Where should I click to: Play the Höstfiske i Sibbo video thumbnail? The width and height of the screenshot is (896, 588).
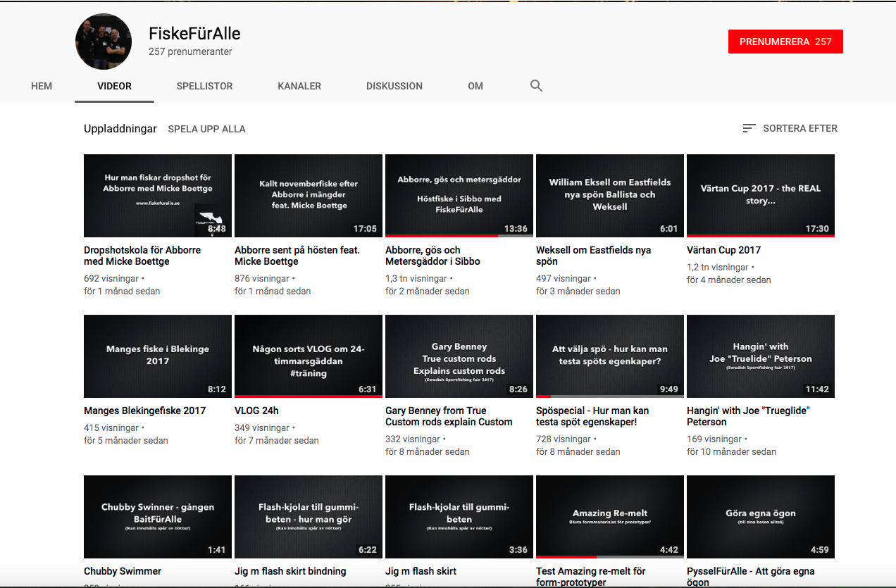click(x=459, y=196)
